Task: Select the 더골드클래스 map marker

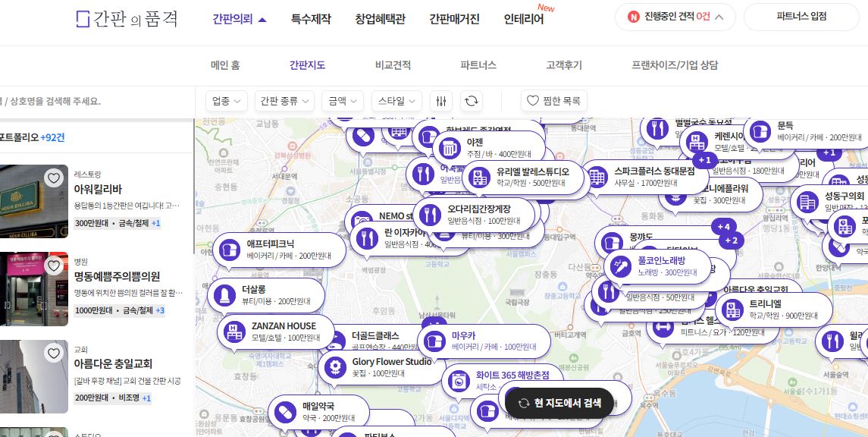Action: coord(375,335)
